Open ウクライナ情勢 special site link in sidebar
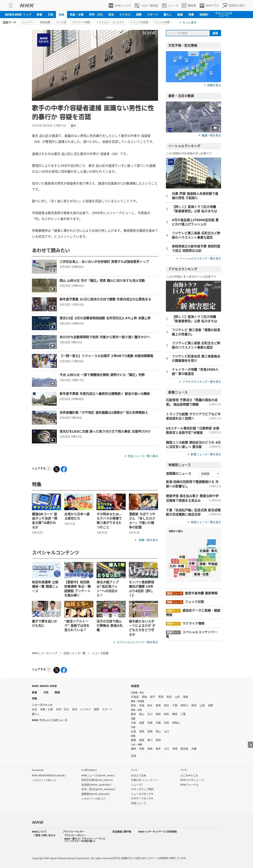253x868 pixels. [x=193, y=624]
